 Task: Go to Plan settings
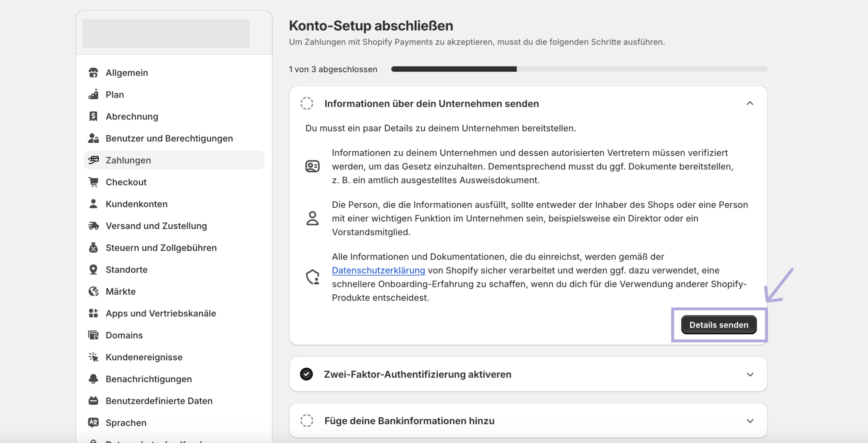tap(174, 95)
